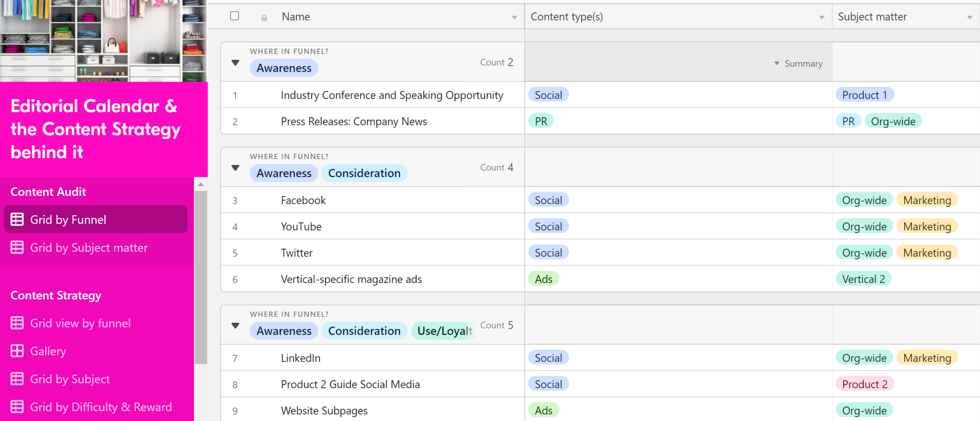Collapse the Awareness Consideration group
Screen dimensions: 980x421
(x=235, y=167)
